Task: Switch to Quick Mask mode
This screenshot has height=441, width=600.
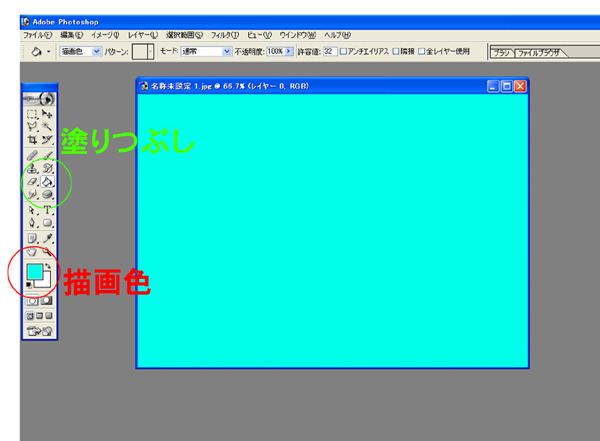Action: [x=47, y=301]
